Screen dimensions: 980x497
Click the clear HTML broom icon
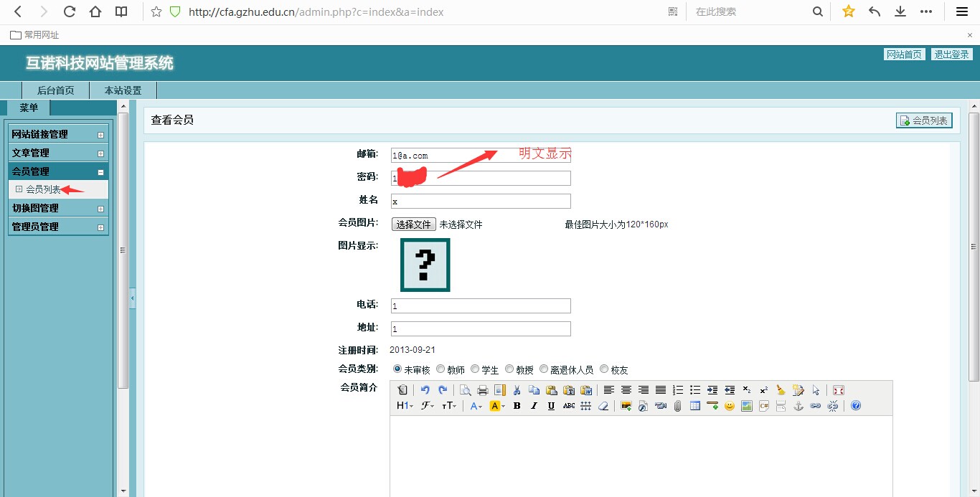click(x=781, y=390)
